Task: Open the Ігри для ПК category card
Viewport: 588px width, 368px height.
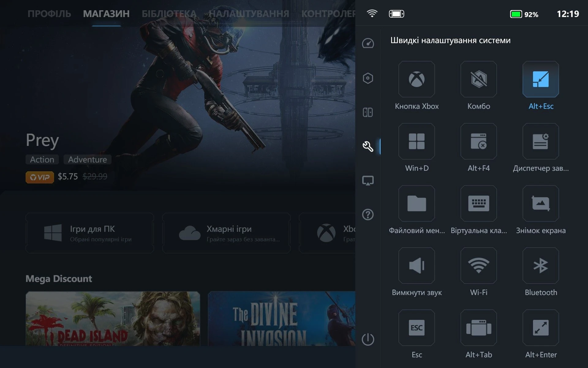Action: [x=90, y=233]
